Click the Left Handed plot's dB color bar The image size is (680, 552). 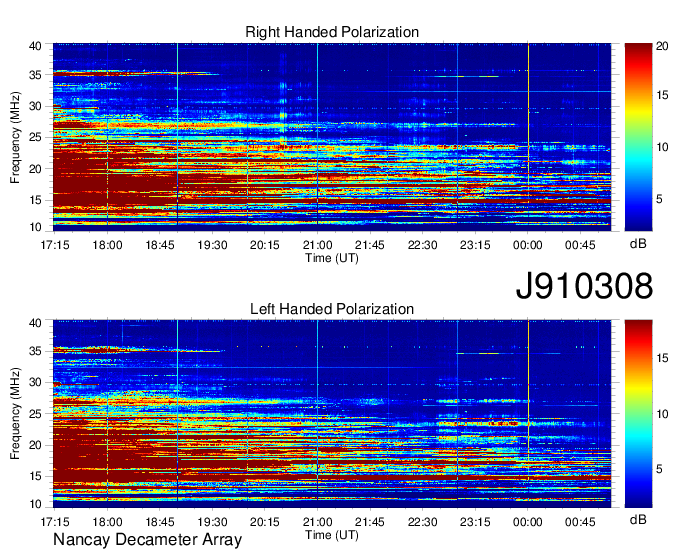[638, 414]
